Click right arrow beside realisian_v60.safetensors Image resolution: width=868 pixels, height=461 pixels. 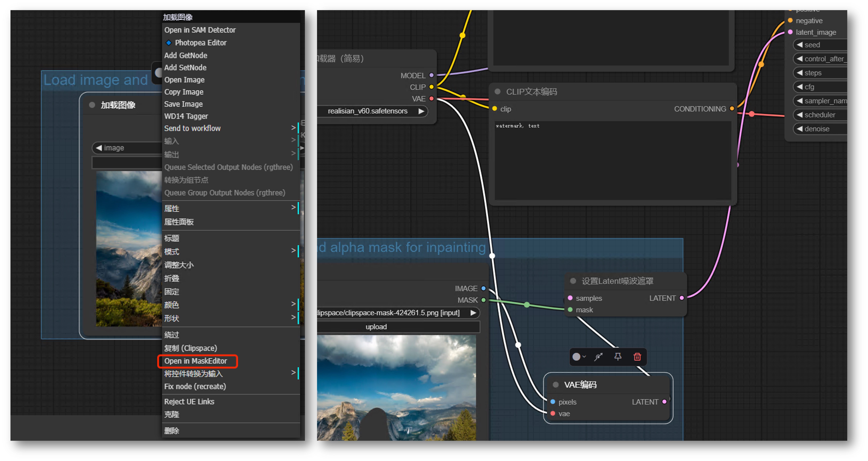point(421,111)
